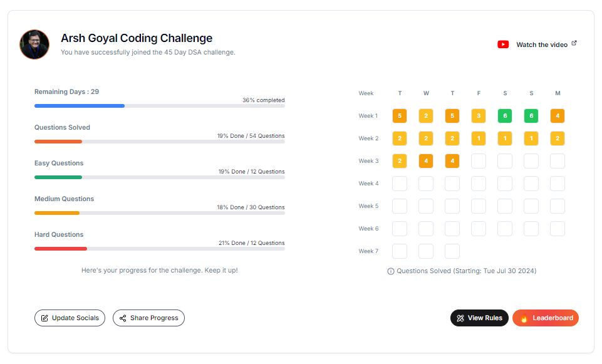Click Arsh Goyal's profile picture
Viewport: 602px width, 364px height.
tap(34, 44)
